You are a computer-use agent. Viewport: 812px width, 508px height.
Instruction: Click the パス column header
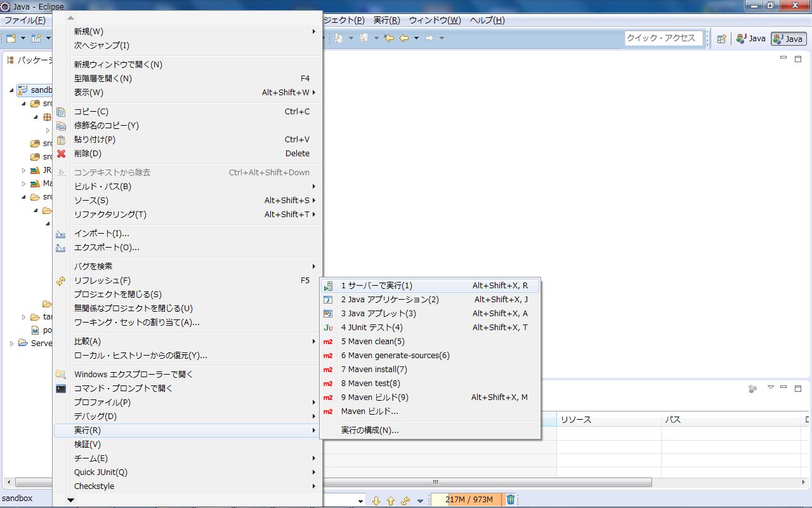[731, 420]
